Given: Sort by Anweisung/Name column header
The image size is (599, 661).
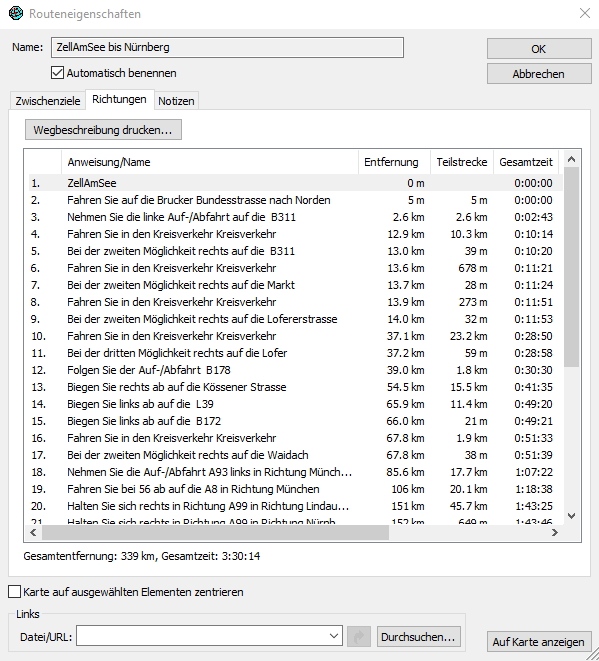Looking at the screenshot, I should pyautogui.click(x=210, y=162).
